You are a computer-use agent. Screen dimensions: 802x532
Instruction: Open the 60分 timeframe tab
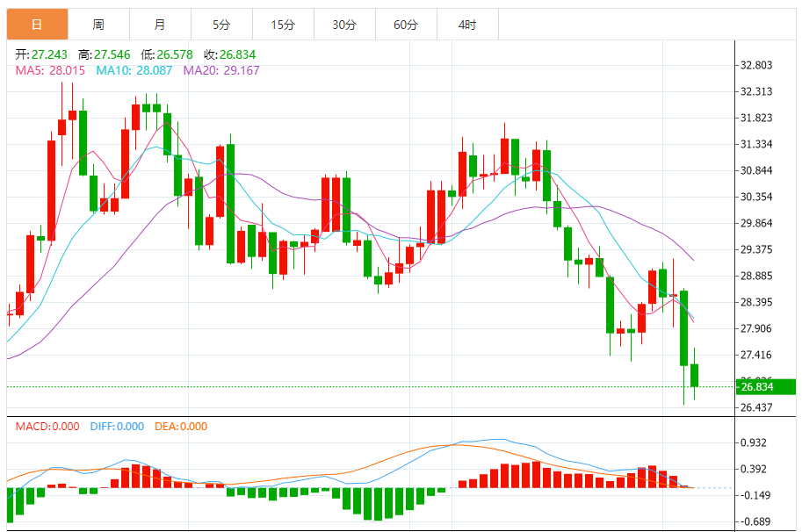pyautogui.click(x=406, y=24)
